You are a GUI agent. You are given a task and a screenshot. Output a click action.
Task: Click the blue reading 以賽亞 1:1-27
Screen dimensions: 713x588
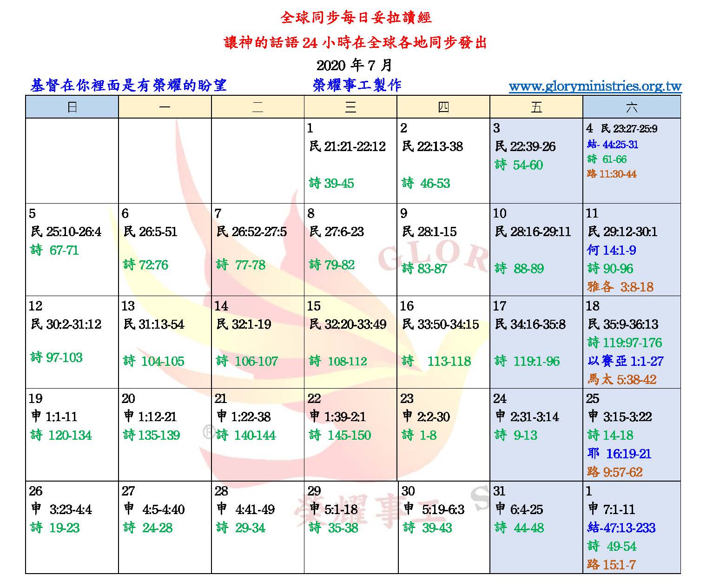(625, 361)
